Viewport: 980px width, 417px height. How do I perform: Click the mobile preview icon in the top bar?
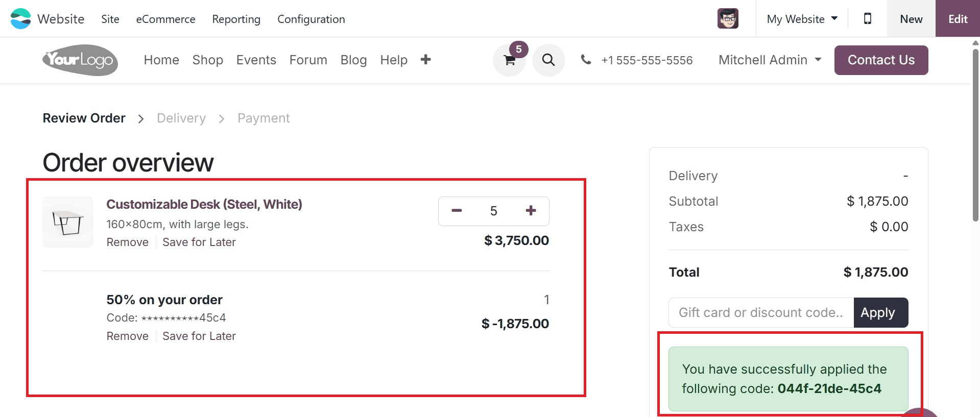[867, 18]
